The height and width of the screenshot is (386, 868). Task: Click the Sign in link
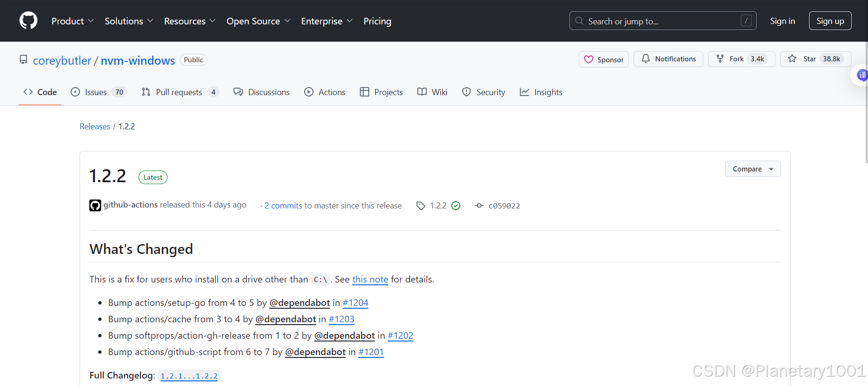tap(782, 21)
